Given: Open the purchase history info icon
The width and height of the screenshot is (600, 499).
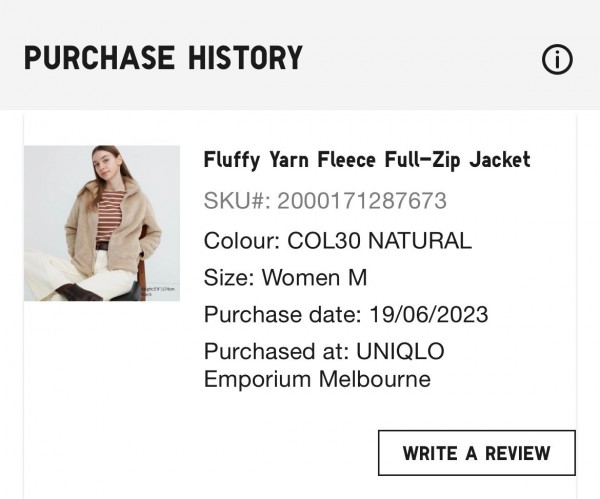Looking at the screenshot, I should tap(557, 59).
